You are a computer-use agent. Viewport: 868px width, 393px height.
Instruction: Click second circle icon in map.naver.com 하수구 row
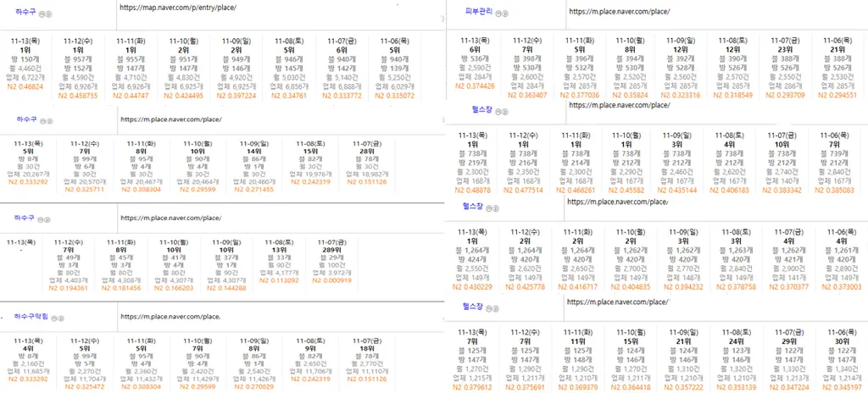click(x=49, y=15)
